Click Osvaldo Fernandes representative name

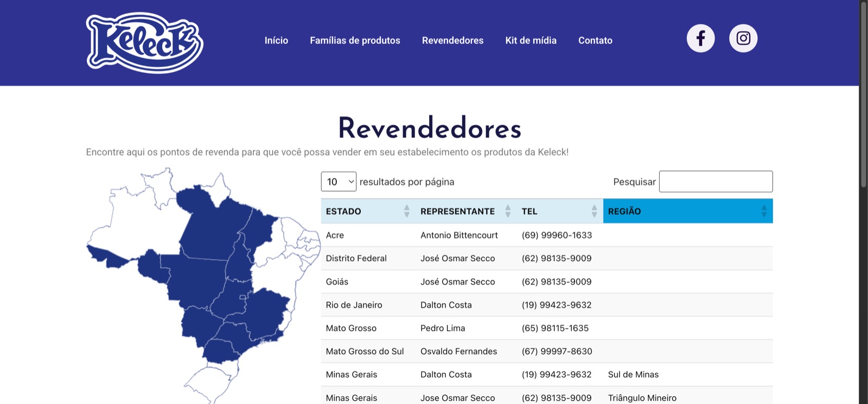tap(458, 351)
